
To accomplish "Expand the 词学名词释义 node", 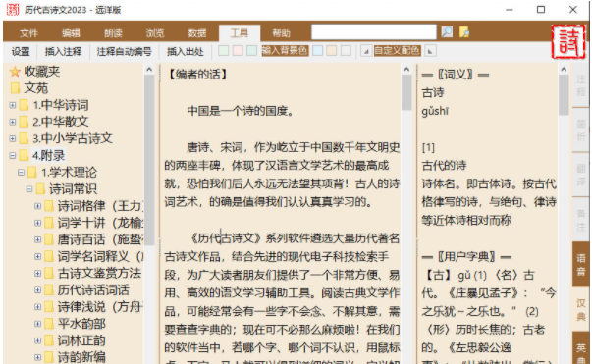I will point(37,256).
